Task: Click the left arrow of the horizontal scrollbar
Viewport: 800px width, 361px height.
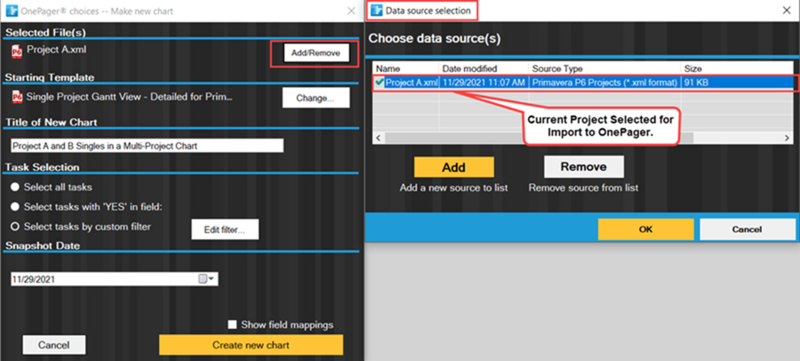Action: pos(379,138)
